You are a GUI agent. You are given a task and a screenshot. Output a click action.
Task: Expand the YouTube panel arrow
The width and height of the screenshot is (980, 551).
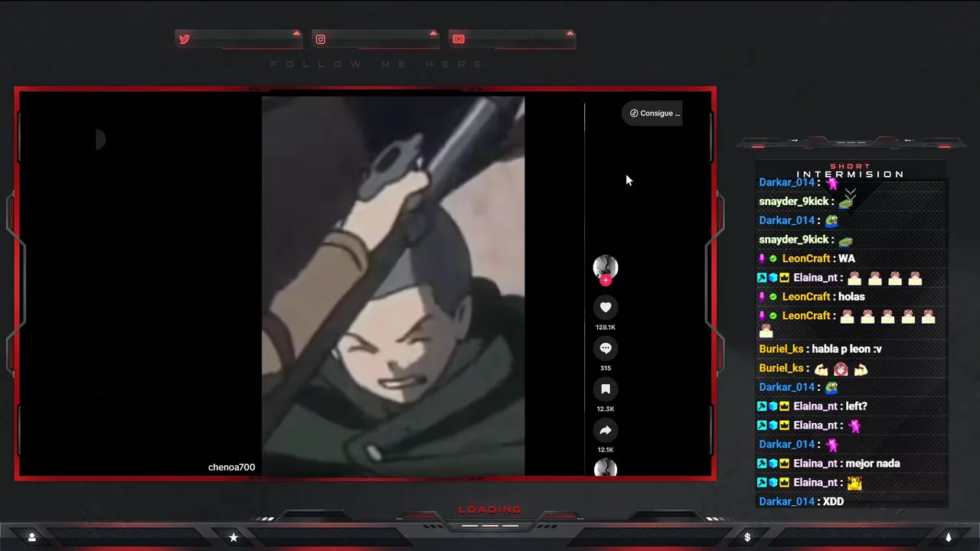570,33
